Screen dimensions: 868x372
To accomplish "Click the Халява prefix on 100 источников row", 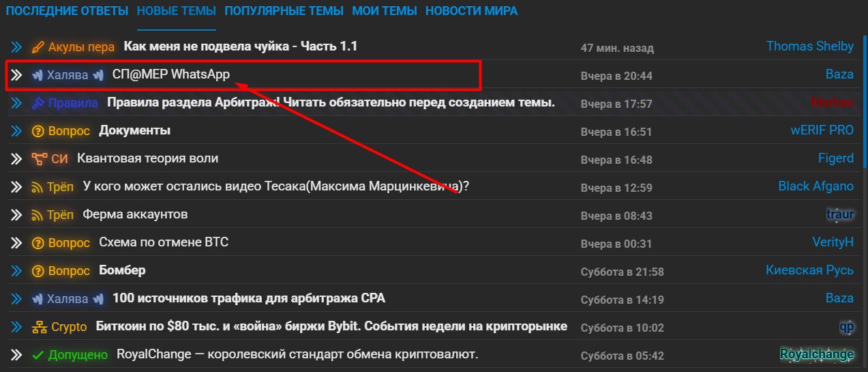I will 68,299.
